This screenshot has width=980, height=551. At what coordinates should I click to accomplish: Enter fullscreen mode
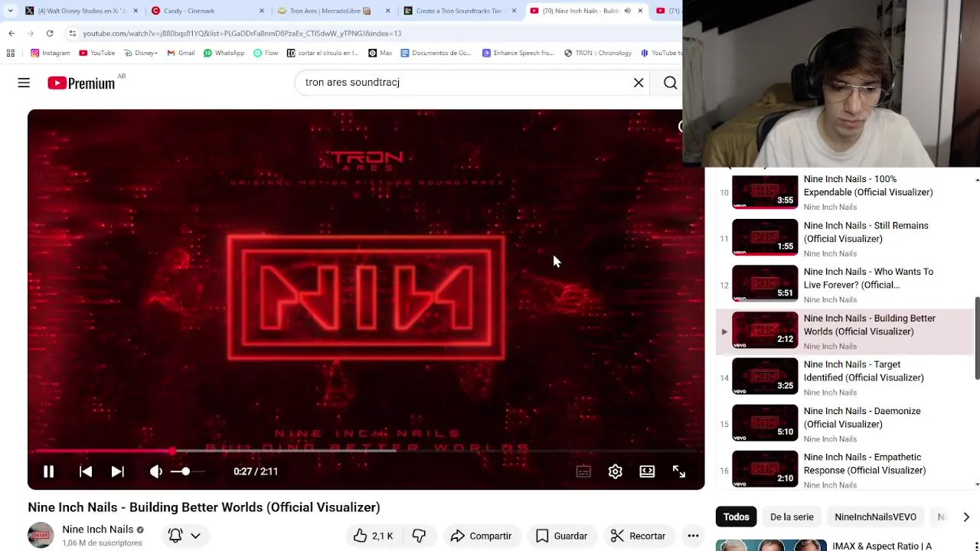[x=679, y=471]
